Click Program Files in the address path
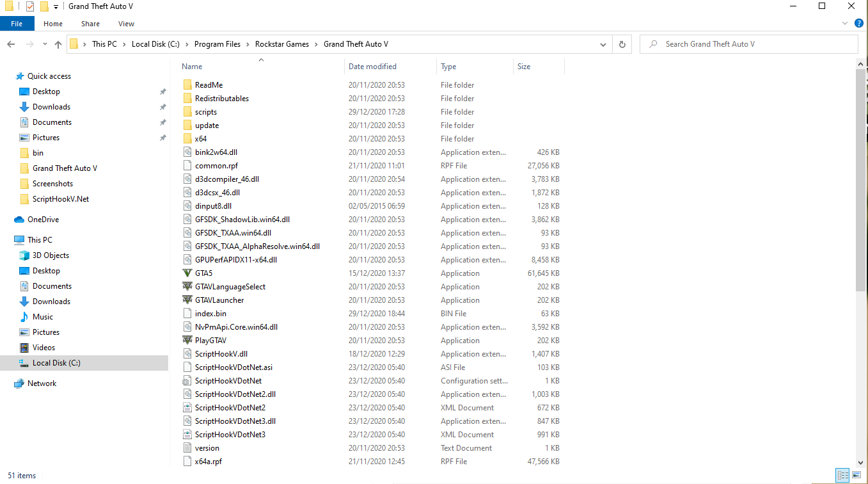This screenshot has width=868, height=484. coord(217,44)
